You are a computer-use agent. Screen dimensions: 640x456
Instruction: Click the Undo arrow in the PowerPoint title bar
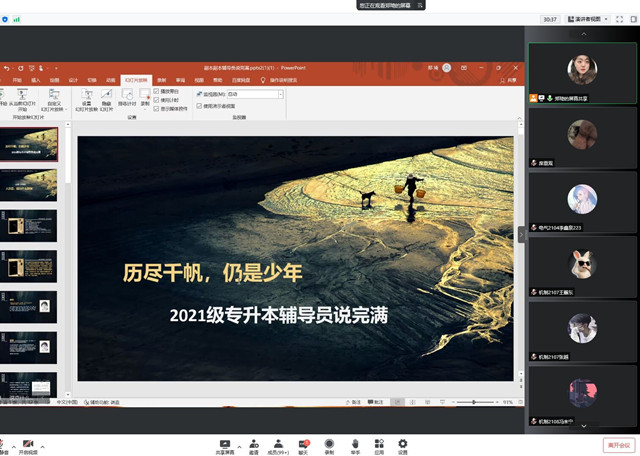[x=7, y=68]
